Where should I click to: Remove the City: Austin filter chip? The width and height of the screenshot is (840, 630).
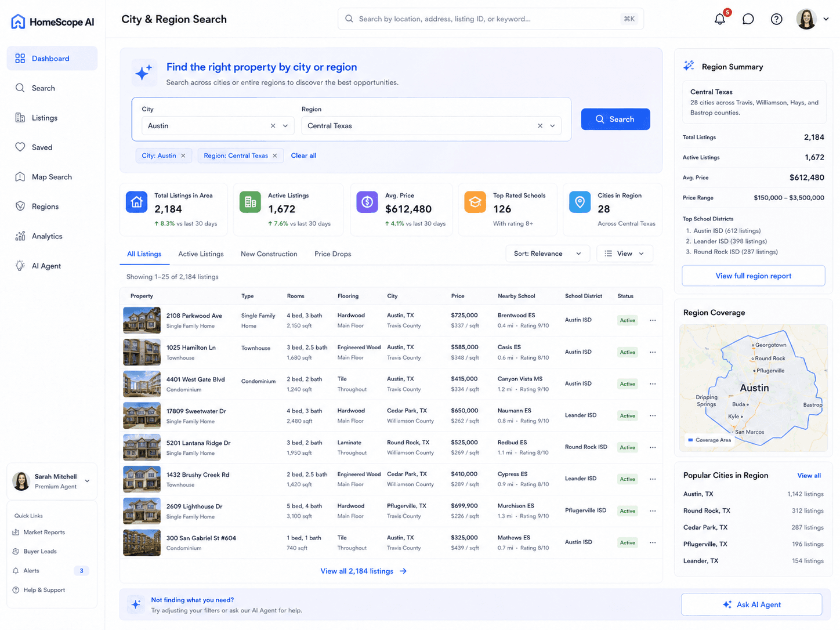click(183, 155)
